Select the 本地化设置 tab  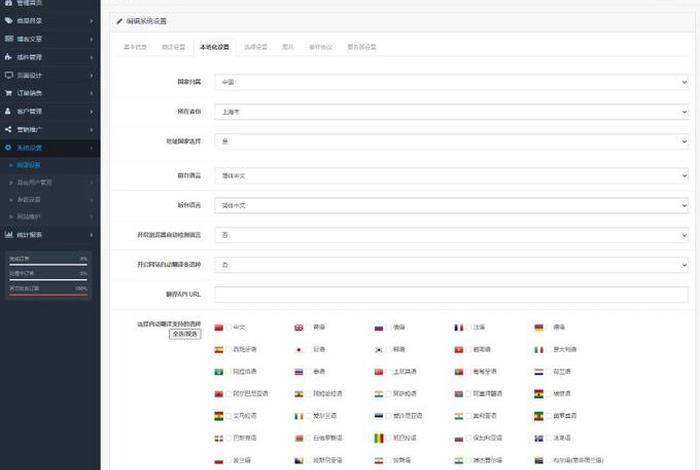[215, 47]
